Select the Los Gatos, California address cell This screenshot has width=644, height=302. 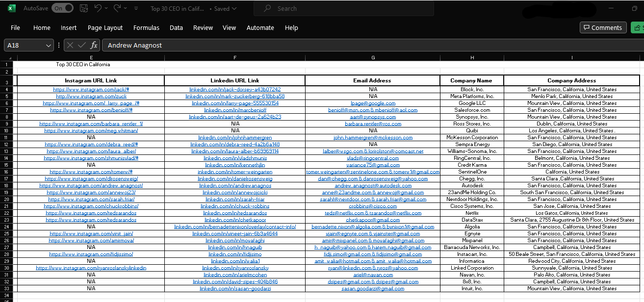tap(572, 213)
